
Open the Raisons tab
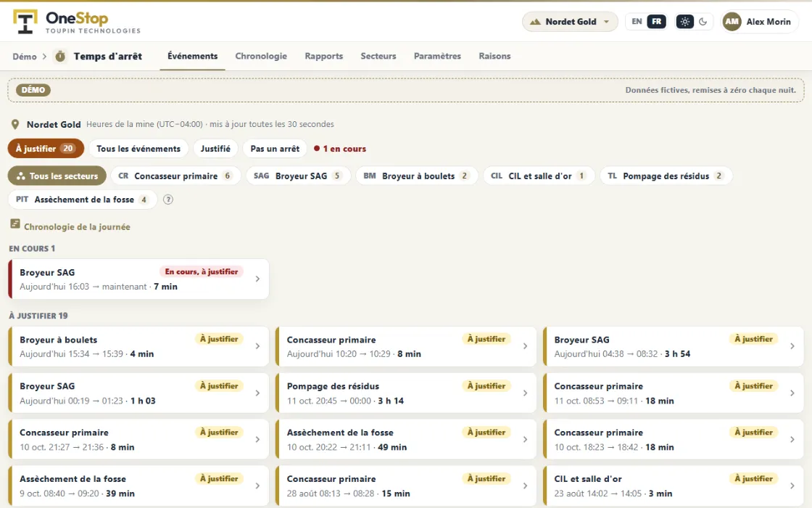[x=494, y=56]
